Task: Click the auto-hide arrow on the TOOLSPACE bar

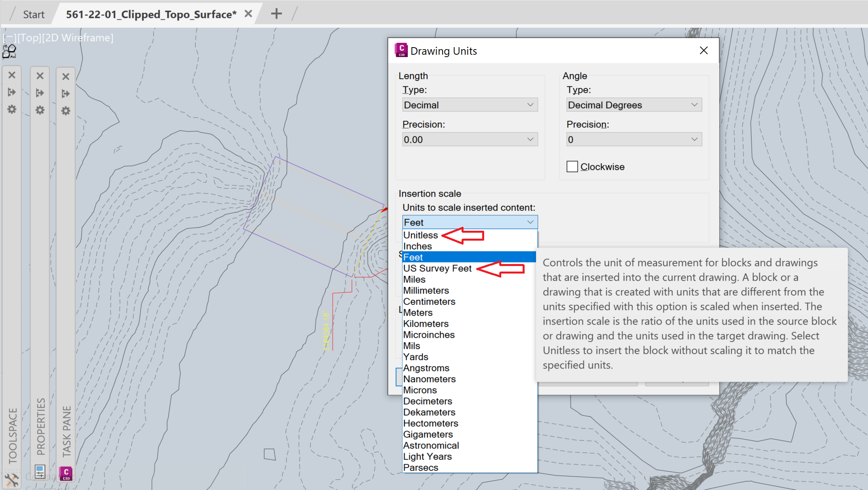Action: [12, 92]
